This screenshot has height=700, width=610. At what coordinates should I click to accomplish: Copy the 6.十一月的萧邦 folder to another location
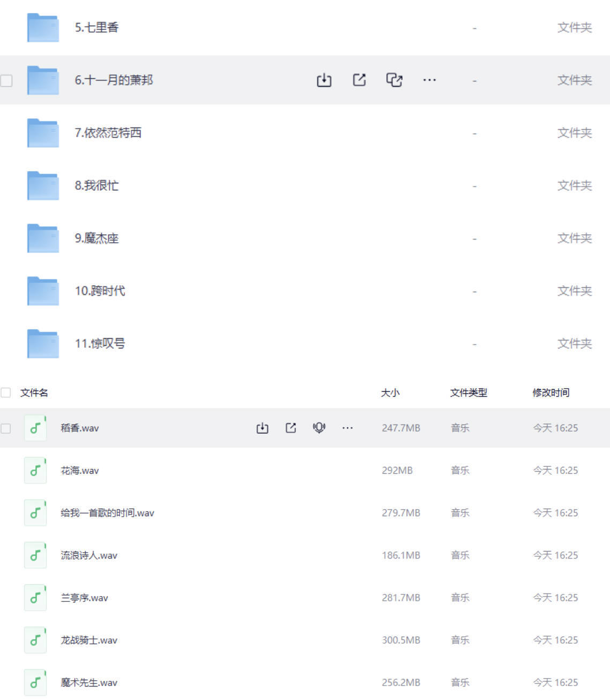pos(395,79)
